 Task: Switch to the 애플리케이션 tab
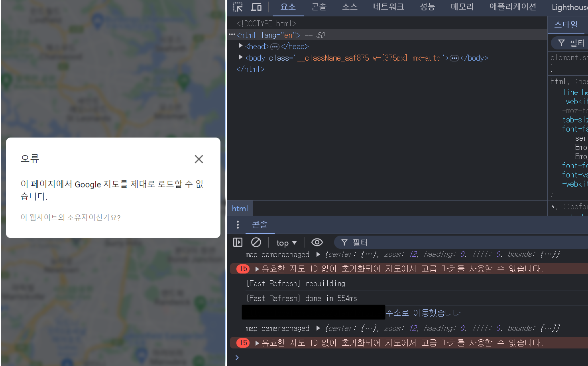click(x=513, y=7)
